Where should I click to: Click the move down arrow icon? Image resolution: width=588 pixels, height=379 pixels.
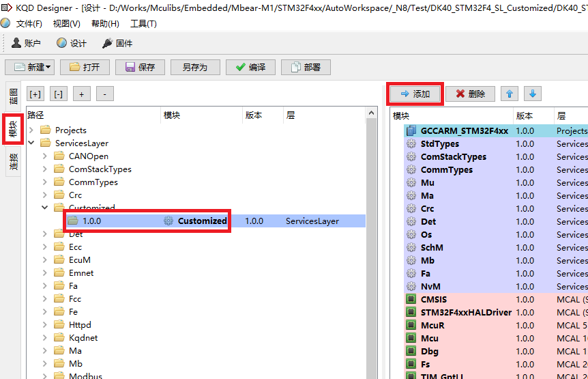(532, 94)
